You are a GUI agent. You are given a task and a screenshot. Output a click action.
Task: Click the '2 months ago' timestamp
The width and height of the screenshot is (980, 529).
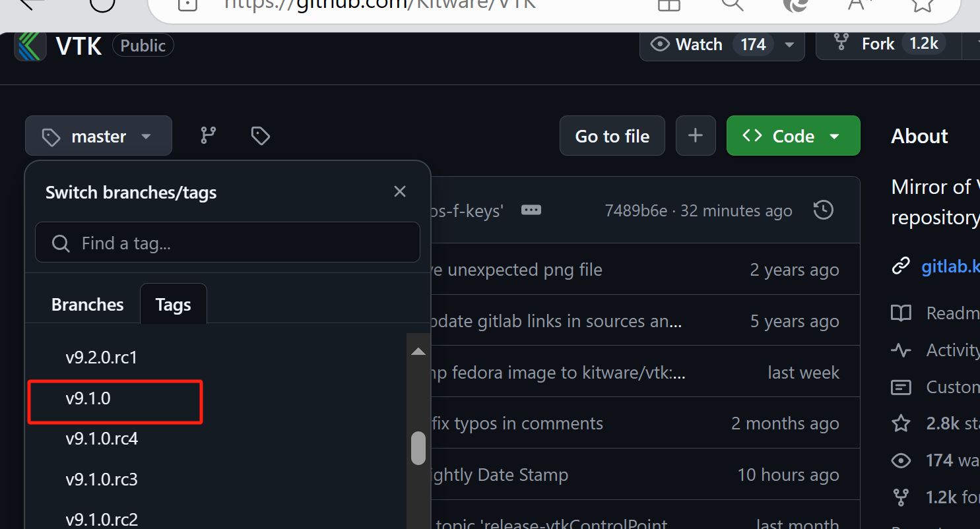click(x=785, y=423)
